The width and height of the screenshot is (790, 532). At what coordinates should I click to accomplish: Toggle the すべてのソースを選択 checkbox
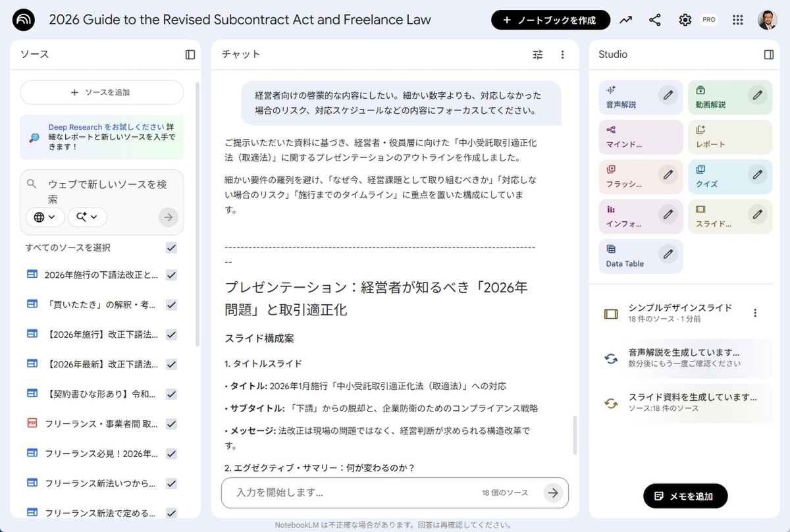(171, 248)
